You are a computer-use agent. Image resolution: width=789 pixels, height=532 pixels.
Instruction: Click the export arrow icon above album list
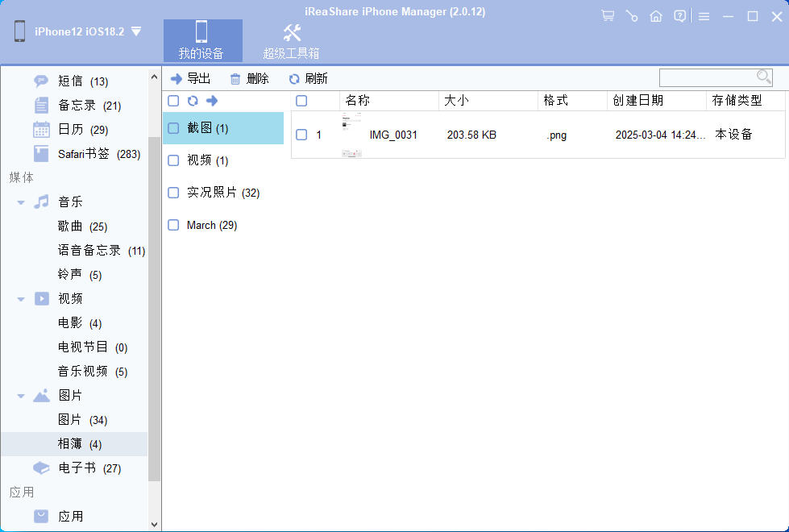[212, 101]
